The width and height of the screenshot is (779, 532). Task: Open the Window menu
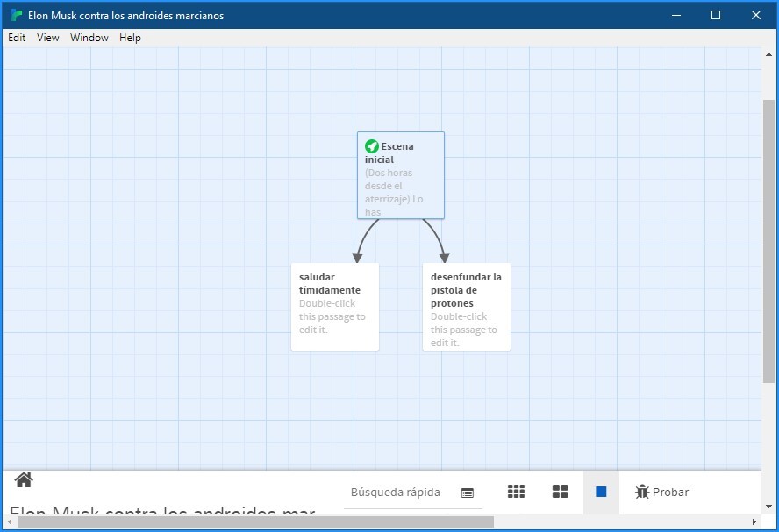[x=89, y=38]
